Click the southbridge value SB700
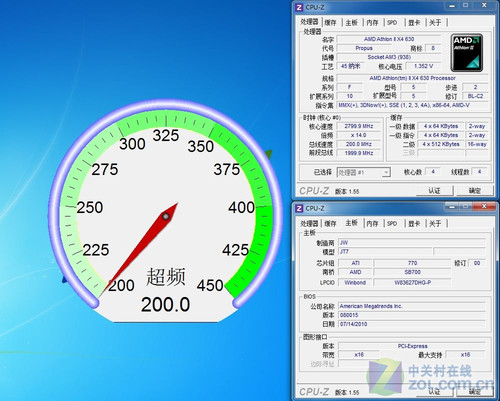Viewport: 500px width, 401px height. (412, 272)
